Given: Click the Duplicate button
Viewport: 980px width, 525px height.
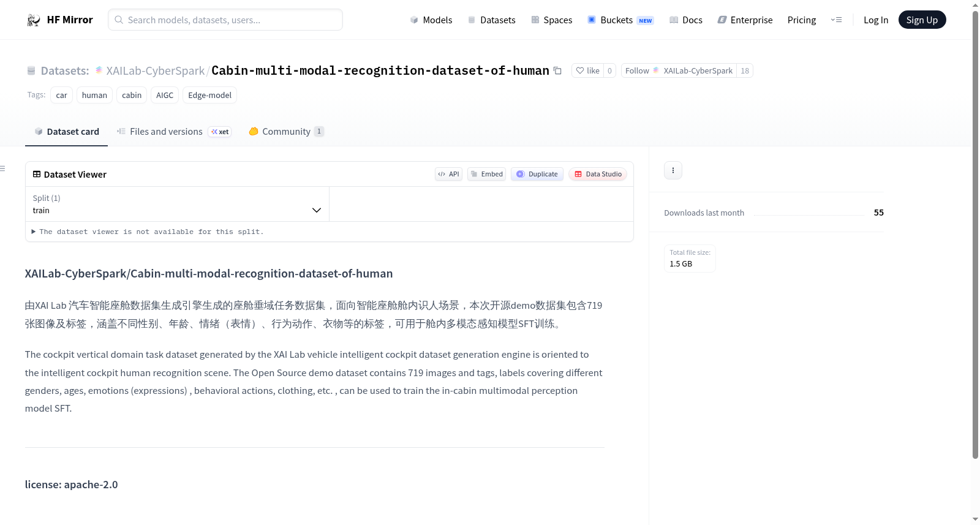Looking at the screenshot, I should (x=537, y=174).
